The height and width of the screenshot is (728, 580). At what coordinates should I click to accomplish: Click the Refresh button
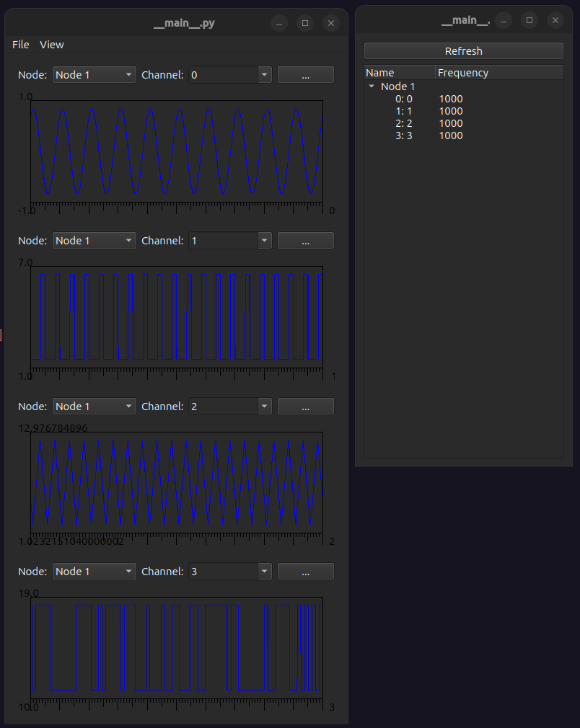pos(463,51)
